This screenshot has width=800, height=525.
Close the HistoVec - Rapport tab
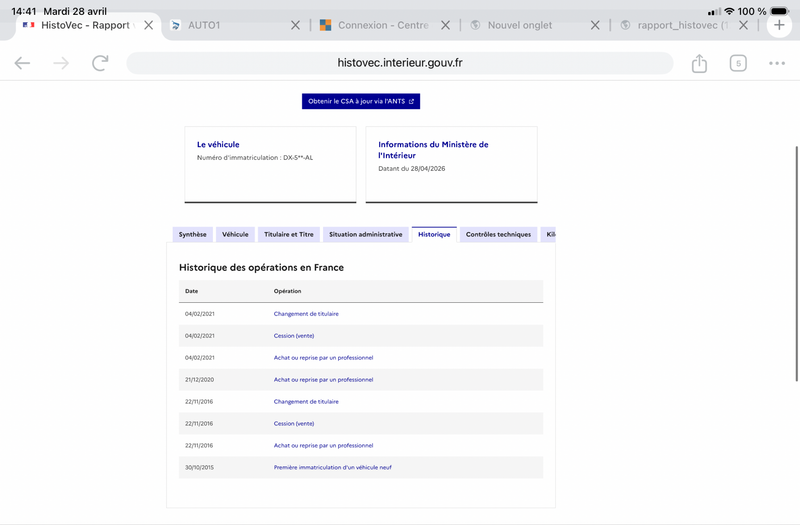[x=149, y=25]
